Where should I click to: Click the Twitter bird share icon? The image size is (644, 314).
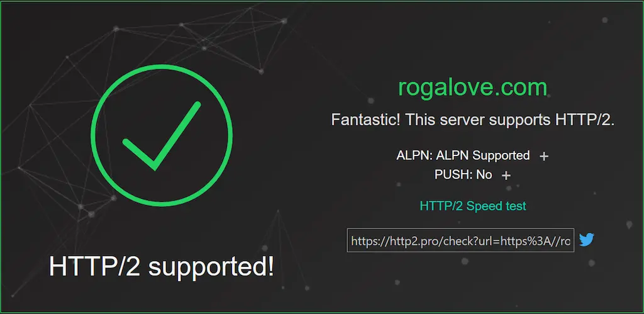(587, 240)
